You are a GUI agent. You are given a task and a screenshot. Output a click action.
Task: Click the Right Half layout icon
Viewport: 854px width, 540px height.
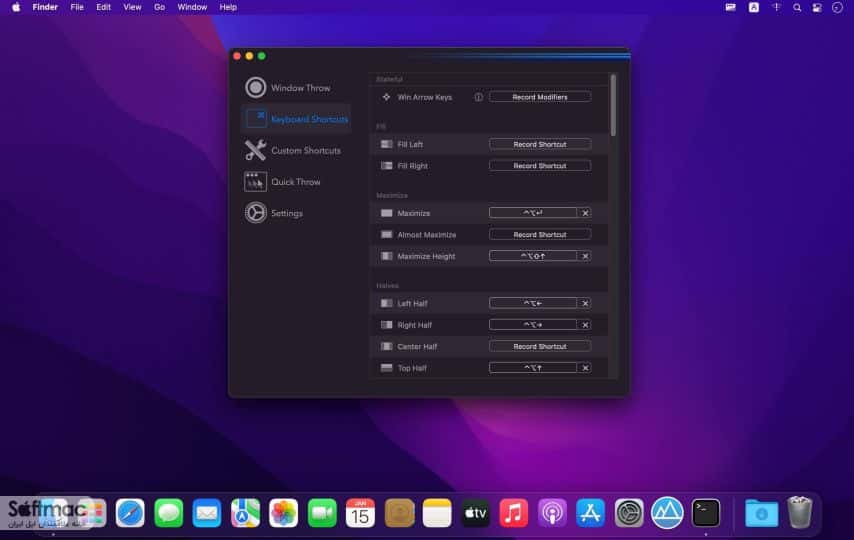386,325
